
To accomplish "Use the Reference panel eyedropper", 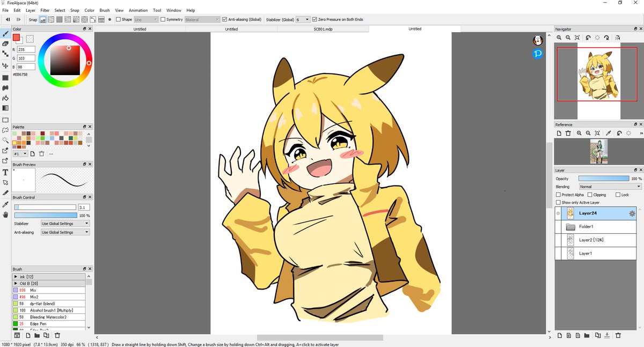I will click(x=609, y=133).
